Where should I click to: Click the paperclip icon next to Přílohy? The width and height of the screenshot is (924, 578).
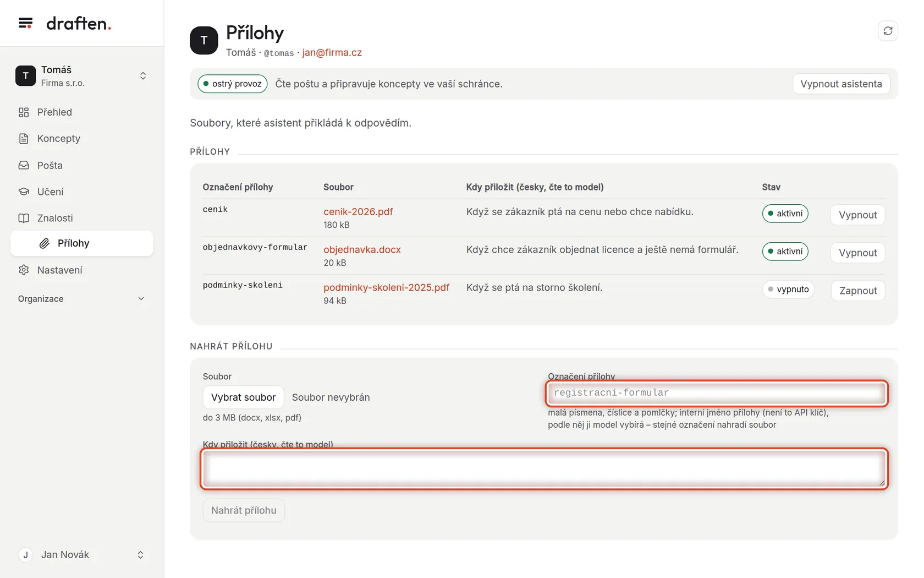click(x=45, y=243)
